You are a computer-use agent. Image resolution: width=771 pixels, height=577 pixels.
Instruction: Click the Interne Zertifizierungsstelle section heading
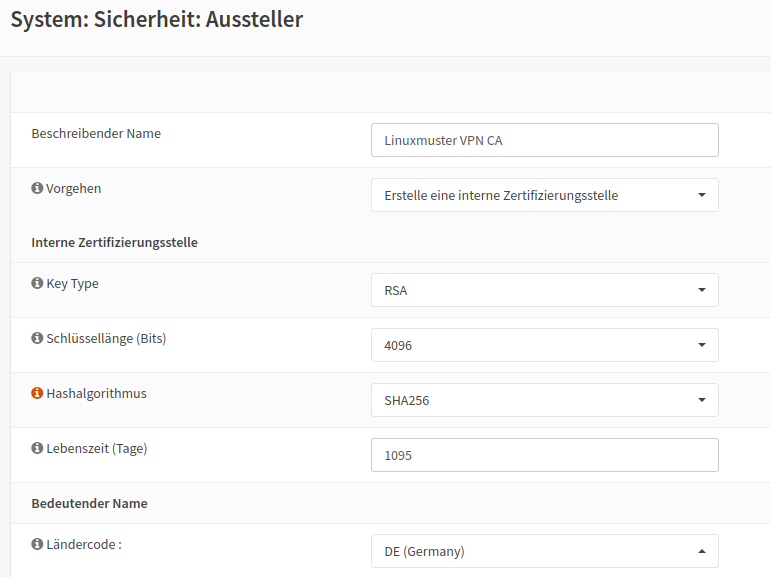[115, 243]
